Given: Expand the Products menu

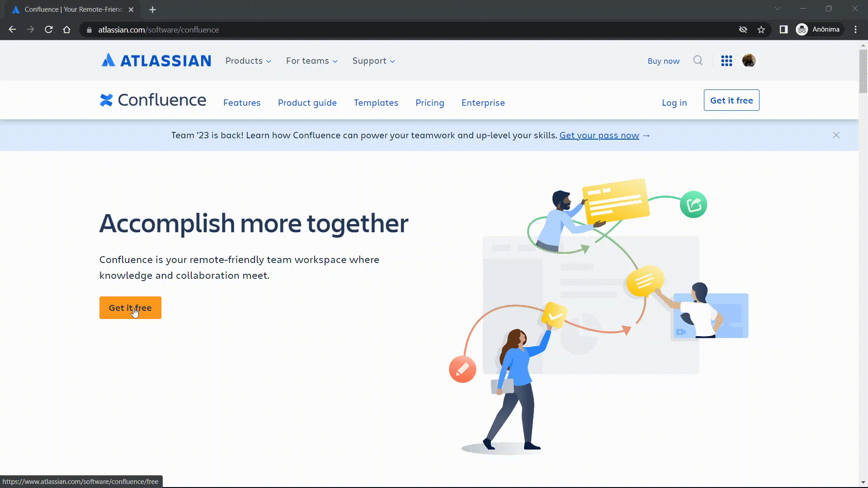Looking at the screenshot, I should pyautogui.click(x=248, y=61).
